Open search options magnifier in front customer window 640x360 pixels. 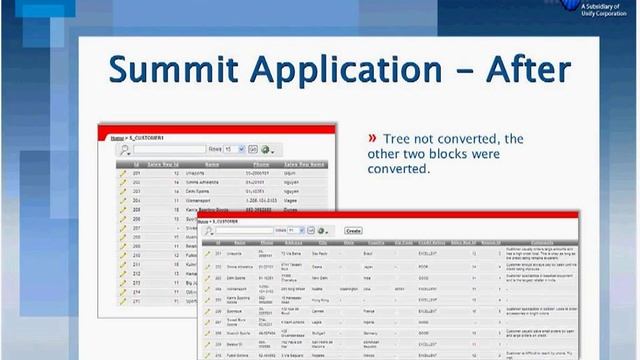[209, 231]
